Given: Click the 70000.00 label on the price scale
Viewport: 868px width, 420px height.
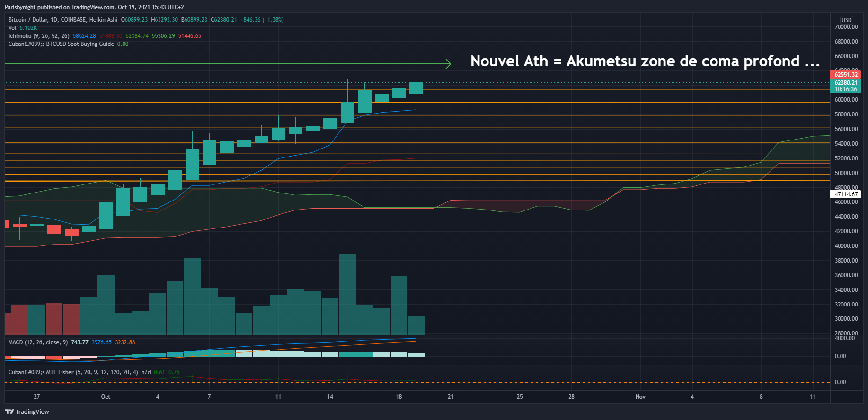Looking at the screenshot, I should point(846,27).
